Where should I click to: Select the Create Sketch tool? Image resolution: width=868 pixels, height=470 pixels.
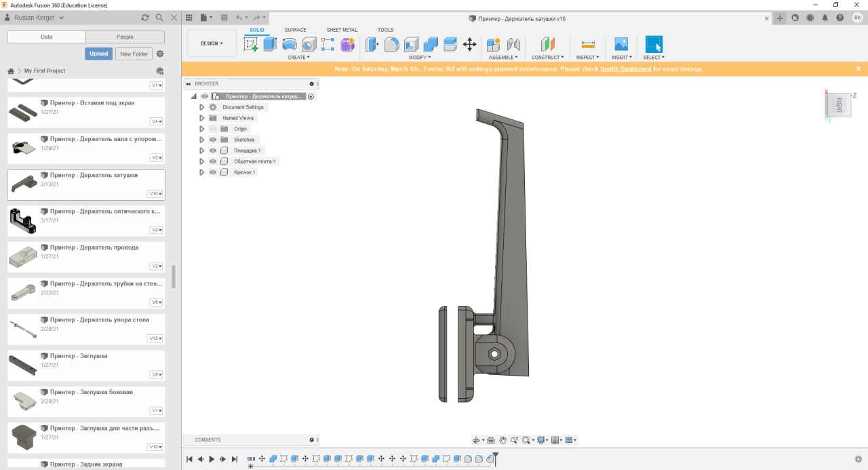point(251,45)
